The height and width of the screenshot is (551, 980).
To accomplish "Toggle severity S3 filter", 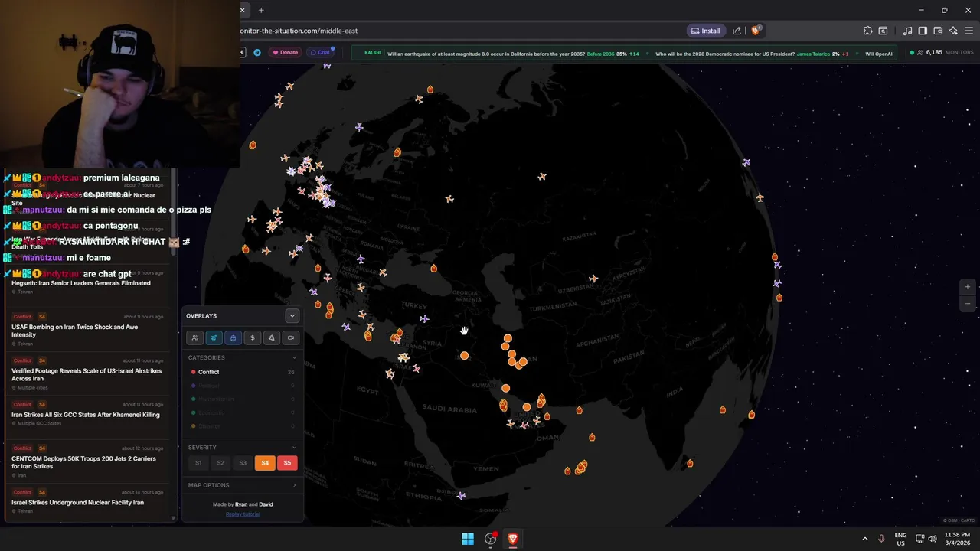I will [x=243, y=462].
